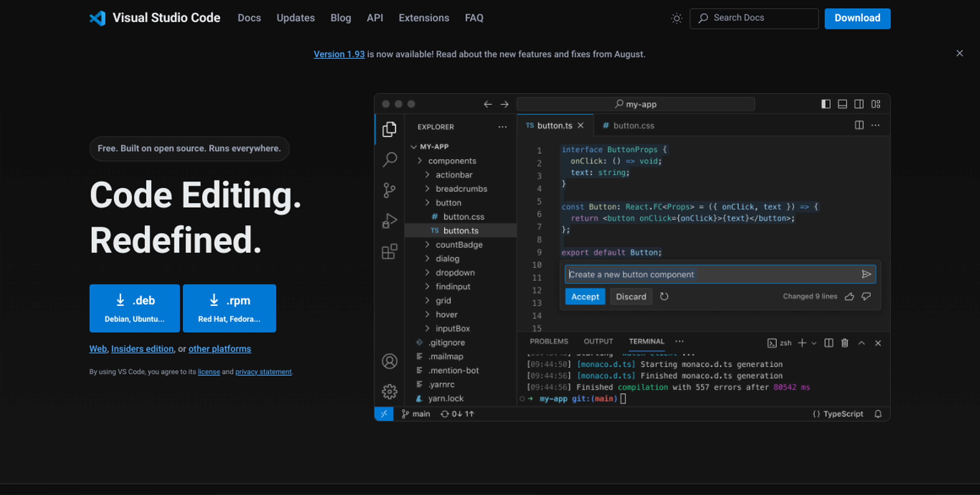This screenshot has height=495, width=980.
Task: Dismiss the version announcement banner
Action: [x=960, y=53]
